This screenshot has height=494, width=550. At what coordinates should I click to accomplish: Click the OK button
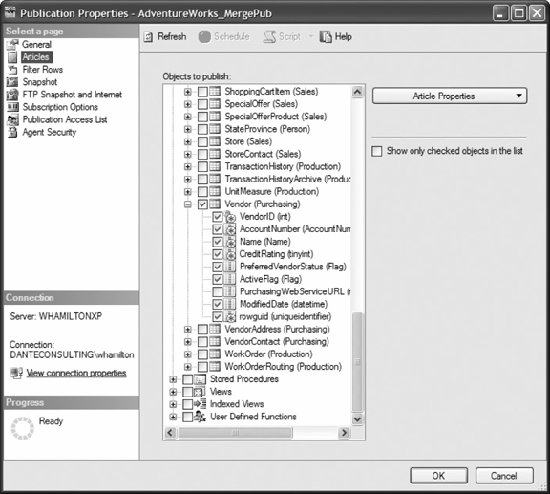[439, 476]
